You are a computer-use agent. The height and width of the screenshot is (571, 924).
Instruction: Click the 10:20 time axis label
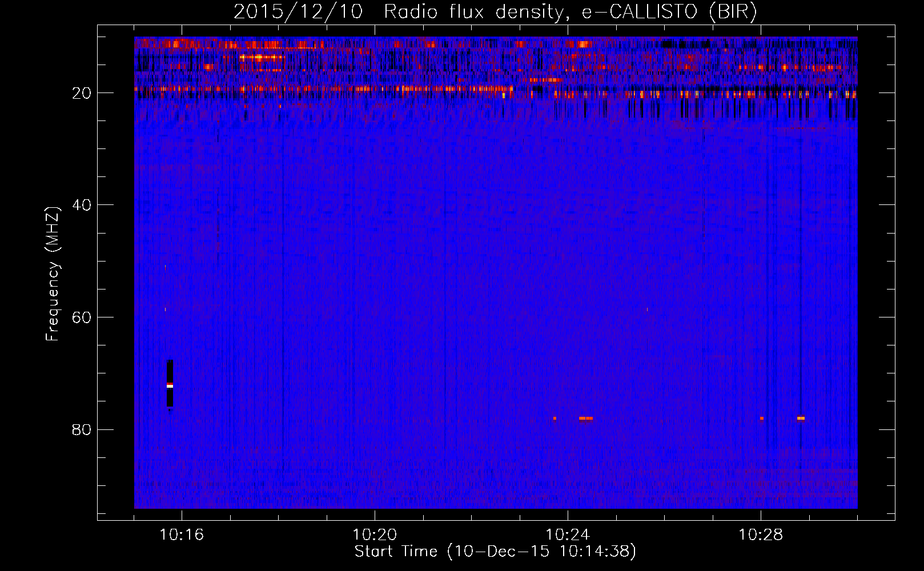point(375,535)
